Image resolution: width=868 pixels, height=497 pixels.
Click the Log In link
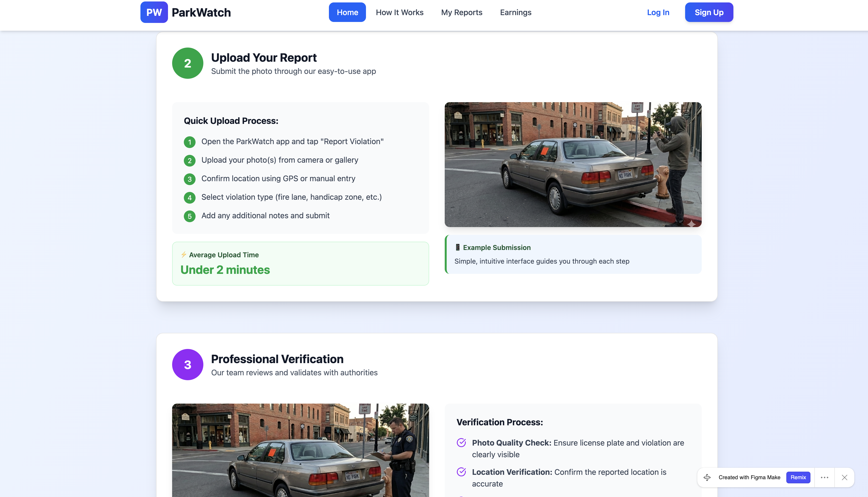[x=658, y=12]
